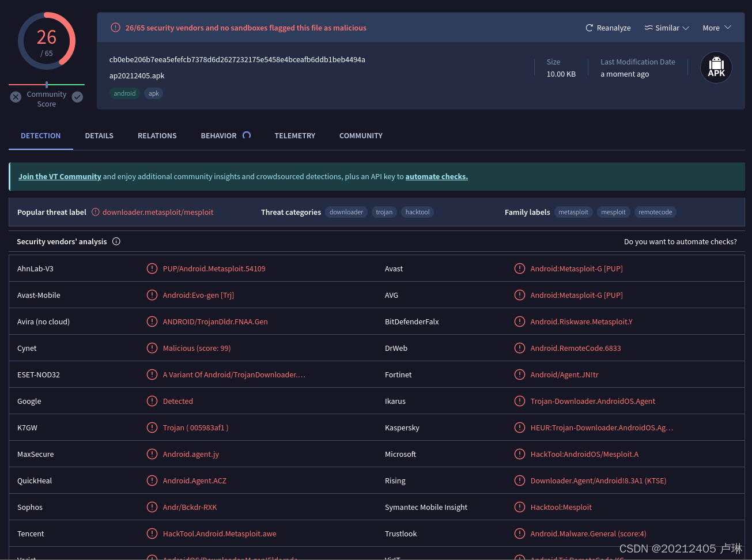Screen dimensions: 752x560
Task: Follow the Join the VT Community link
Action: coord(59,176)
